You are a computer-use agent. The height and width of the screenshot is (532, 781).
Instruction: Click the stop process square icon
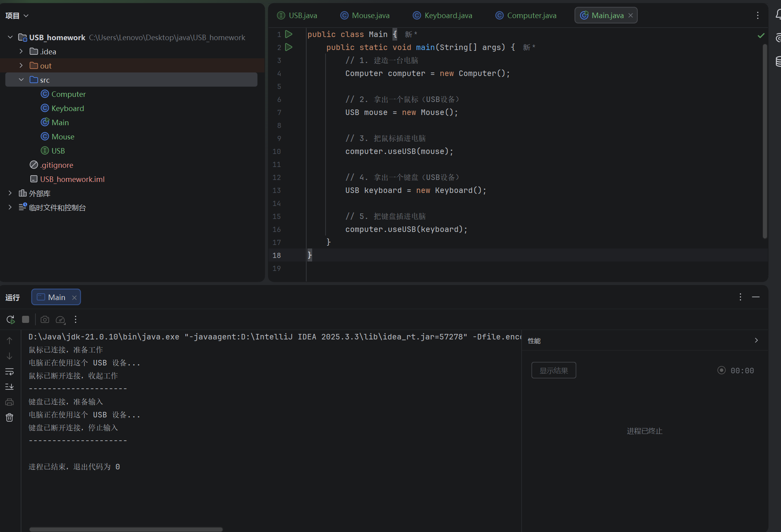coord(26,319)
